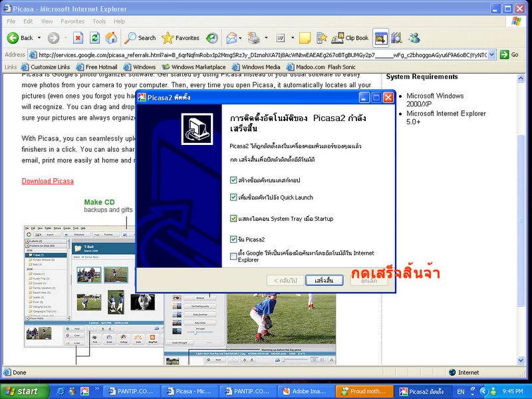Open the Windows Marketplace link

tap(194, 67)
